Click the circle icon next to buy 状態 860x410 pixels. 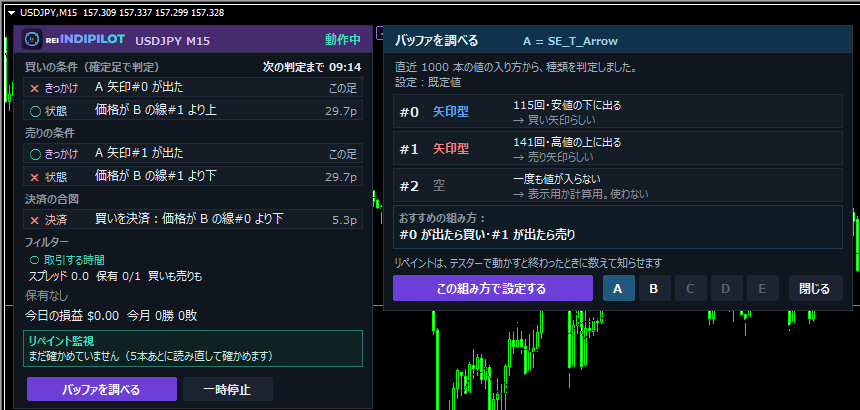pos(35,111)
